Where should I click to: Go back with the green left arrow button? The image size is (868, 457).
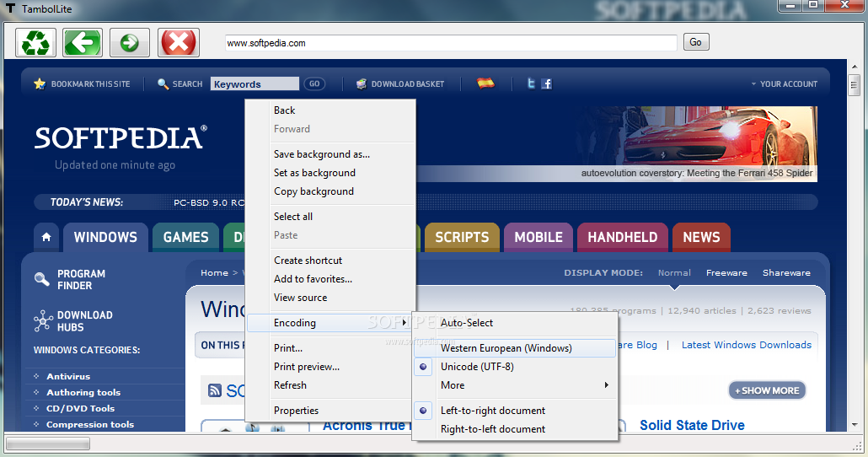[83, 43]
